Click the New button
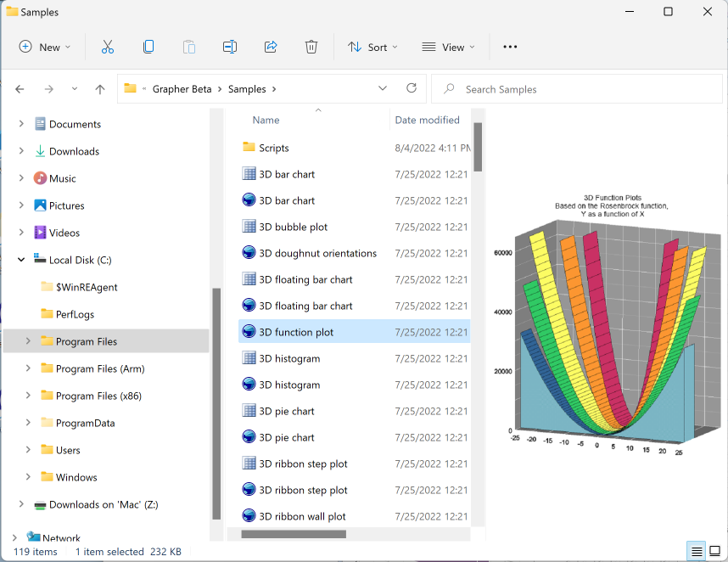Image resolution: width=728 pixels, height=562 pixels. (x=45, y=48)
